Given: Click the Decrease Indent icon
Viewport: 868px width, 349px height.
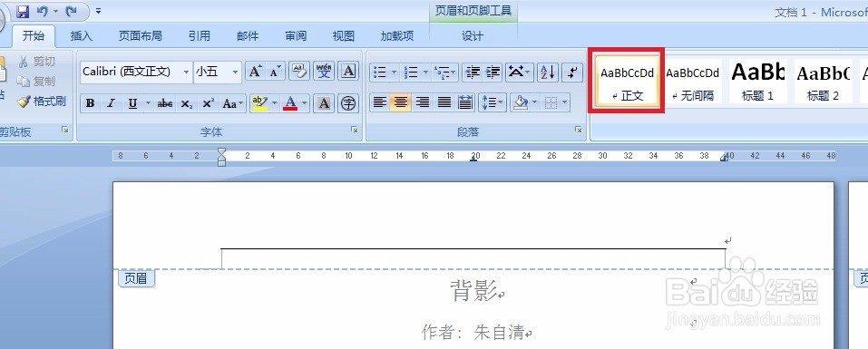Looking at the screenshot, I should pyautogui.click(x=473, y=72).
